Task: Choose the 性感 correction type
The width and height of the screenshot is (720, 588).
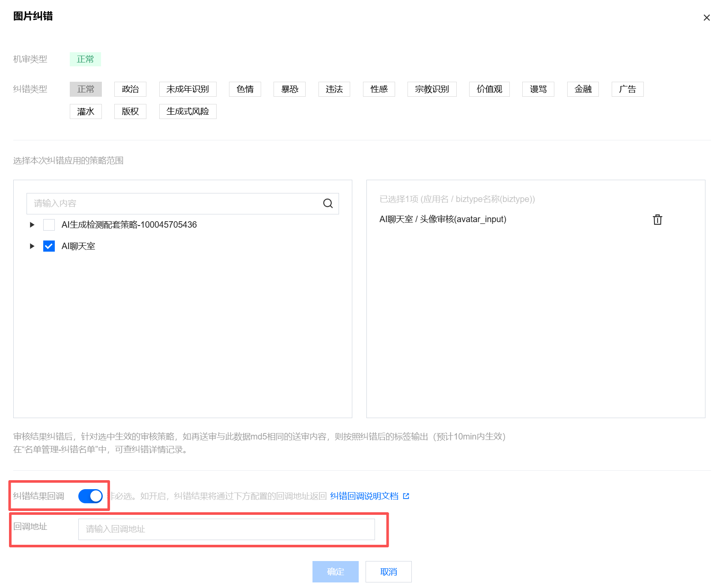Action: (379, 89)
